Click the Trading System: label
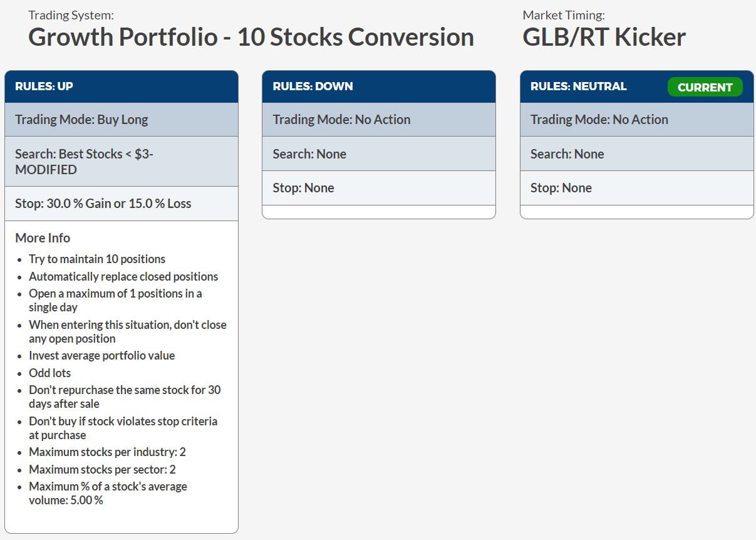 click(70, 14)
